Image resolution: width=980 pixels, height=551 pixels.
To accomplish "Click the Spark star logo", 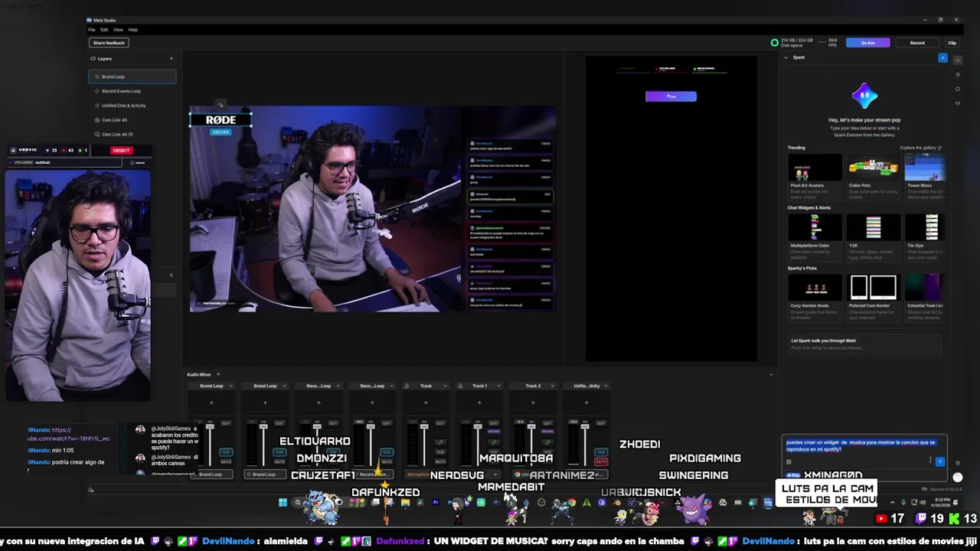I will pyautogui.click(x=864, y=96).
